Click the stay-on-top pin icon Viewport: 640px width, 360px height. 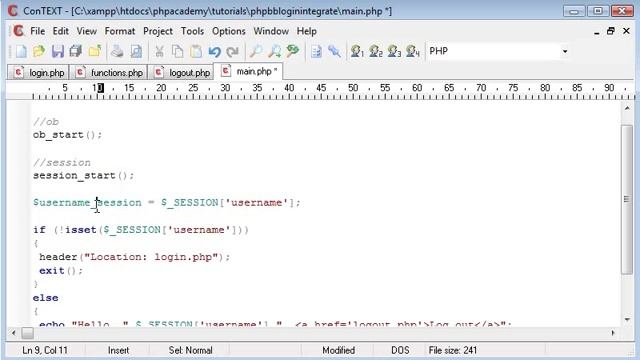click(x=334, y=51)
